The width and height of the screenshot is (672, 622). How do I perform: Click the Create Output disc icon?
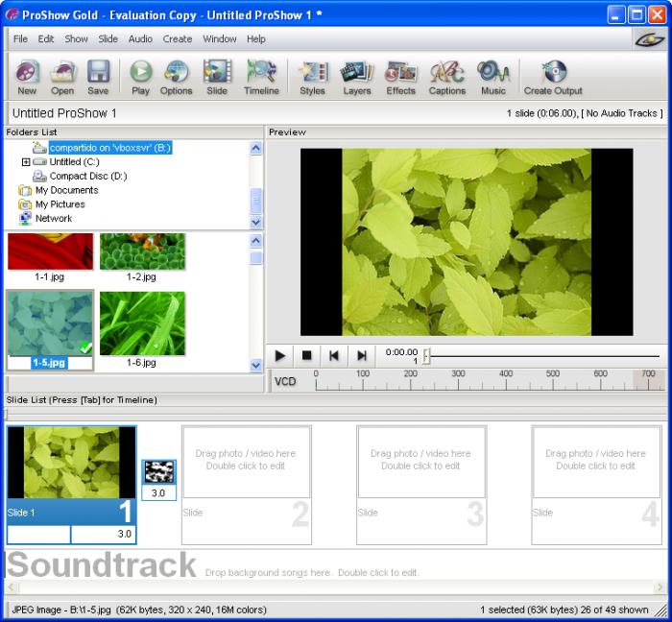pos(553,75)
